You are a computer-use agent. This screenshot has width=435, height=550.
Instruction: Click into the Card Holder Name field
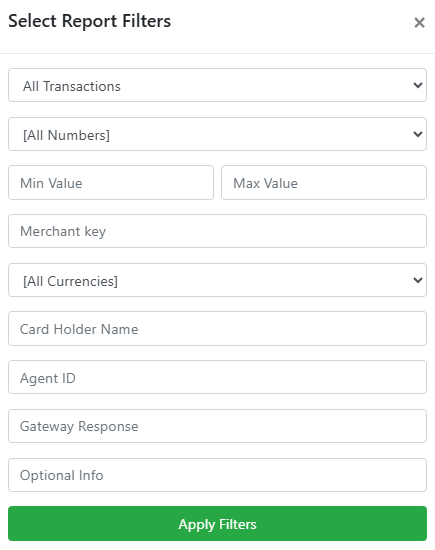218,329
